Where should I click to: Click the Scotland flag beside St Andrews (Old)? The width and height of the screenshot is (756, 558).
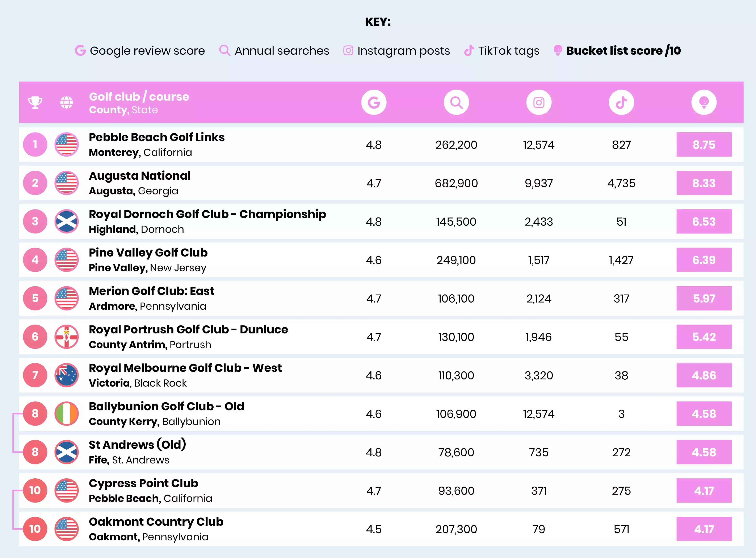(67, 452)
